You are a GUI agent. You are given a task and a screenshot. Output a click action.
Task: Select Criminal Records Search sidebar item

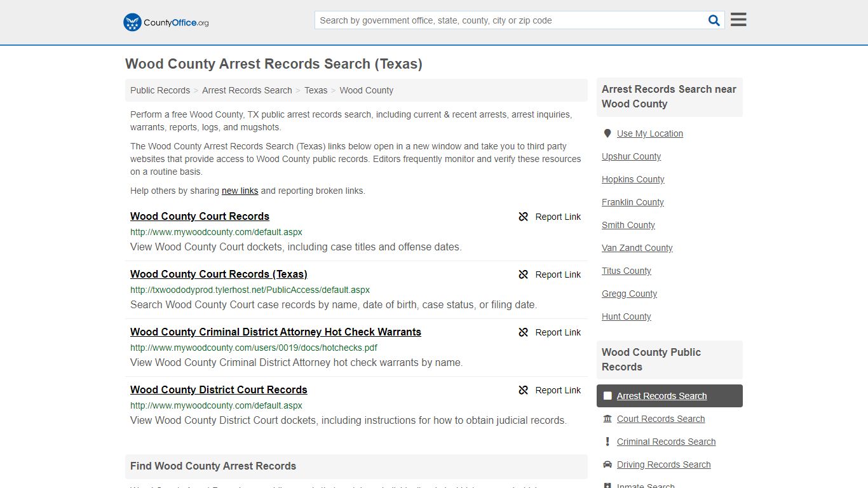tap(666, 442)
